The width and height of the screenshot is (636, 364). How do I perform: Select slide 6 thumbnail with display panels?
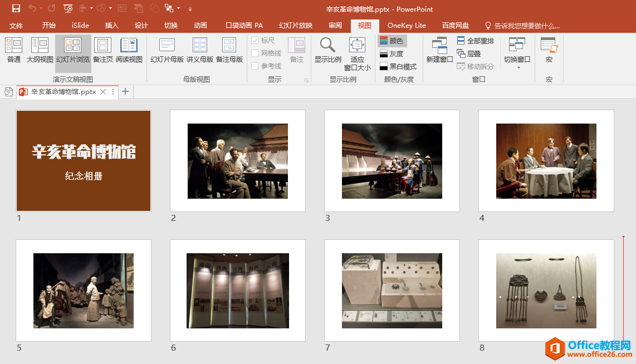pos(238,290)
